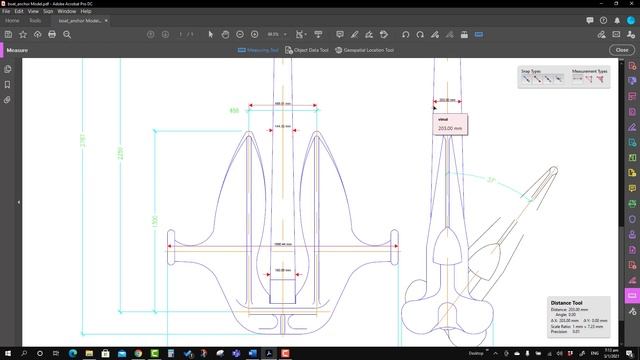Go to previous page arrow
Screen dimensions: 640x360
point(151,35)
